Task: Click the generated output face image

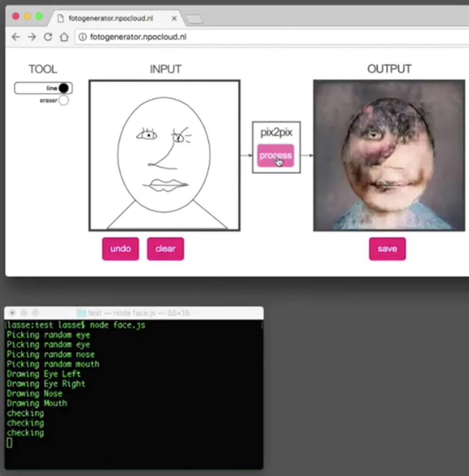Action: (389, 155)
